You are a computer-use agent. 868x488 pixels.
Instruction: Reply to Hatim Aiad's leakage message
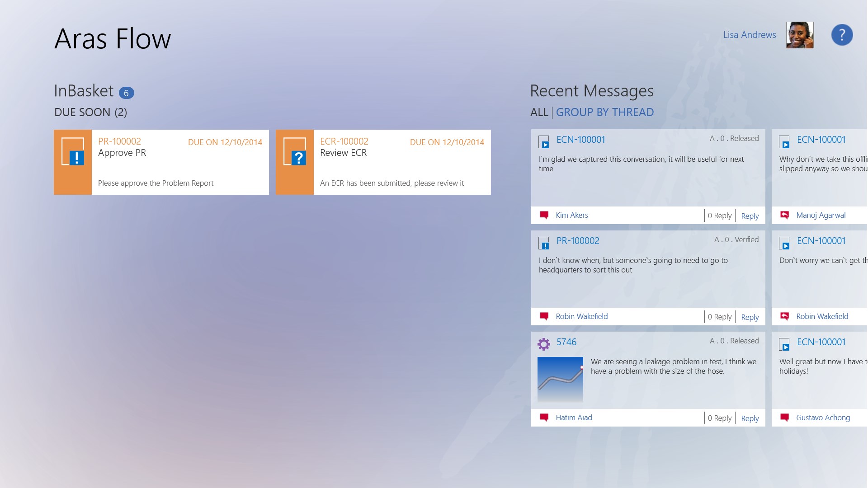click(x=750, y=418)
